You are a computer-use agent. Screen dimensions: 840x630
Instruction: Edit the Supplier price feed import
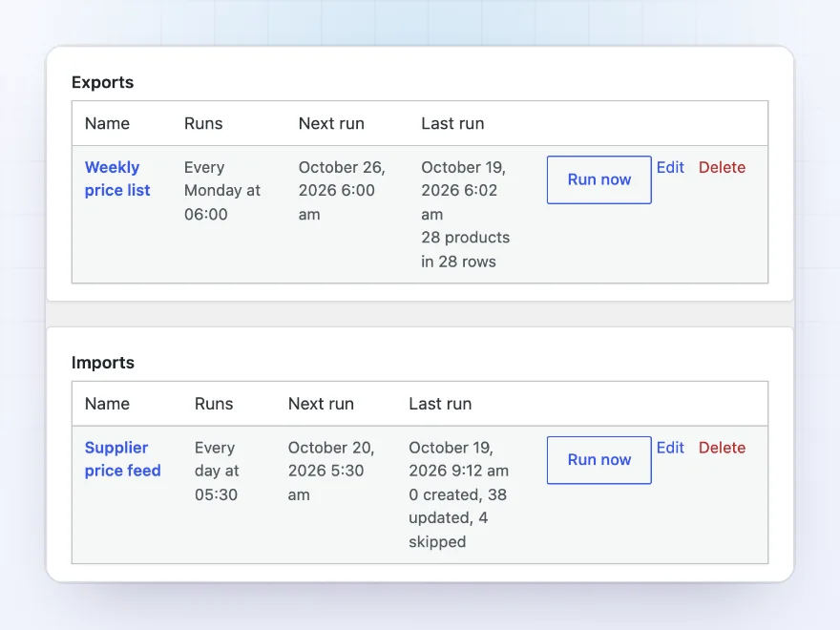[670, 448]
